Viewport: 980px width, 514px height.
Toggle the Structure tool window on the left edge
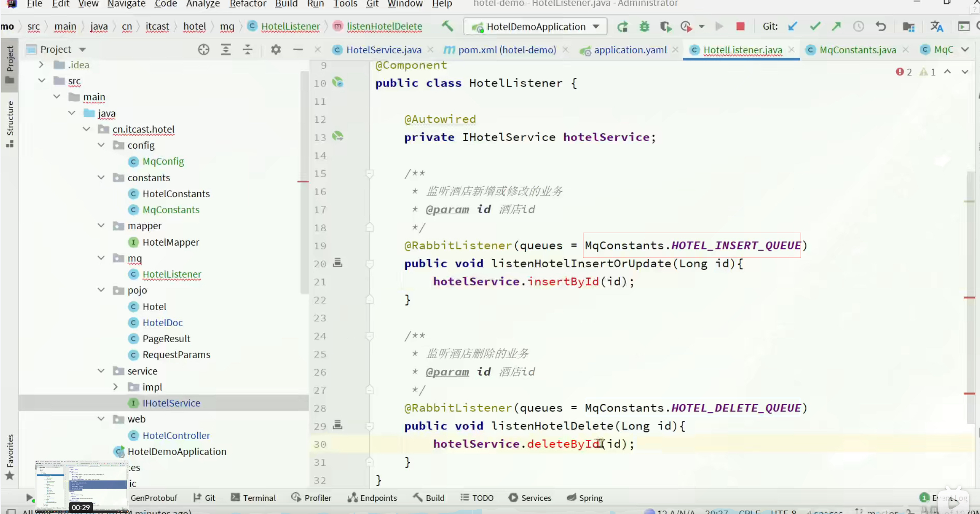tap(10, 124)
